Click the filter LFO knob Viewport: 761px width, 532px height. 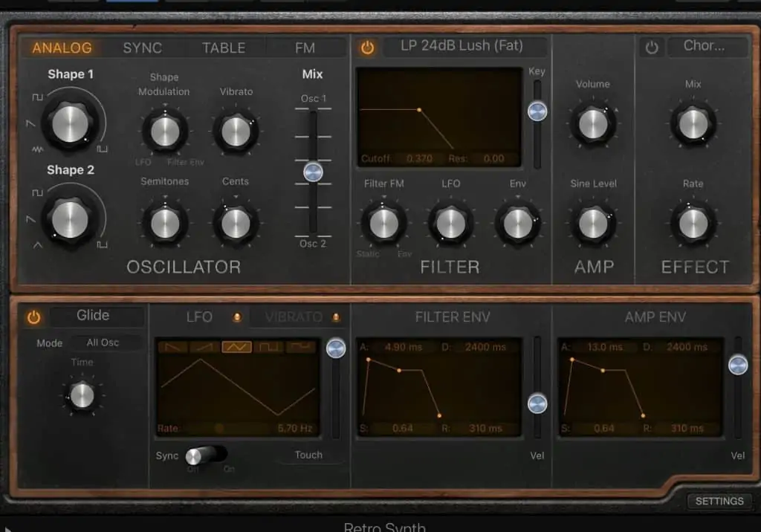click(x=451, y=224)
